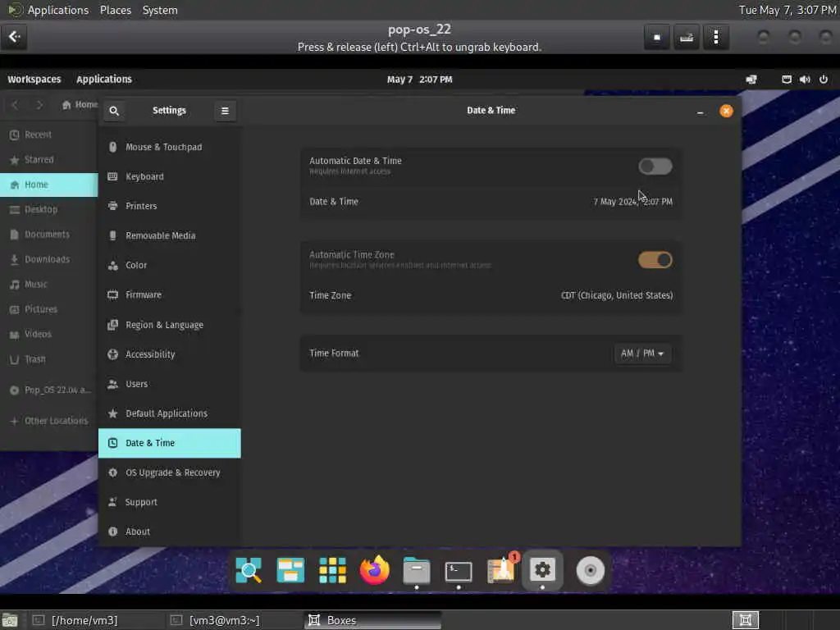
Task: Click host clock Tue May 7, 3:07 PM
Action: pyautogui.click(x=787, y=10)
